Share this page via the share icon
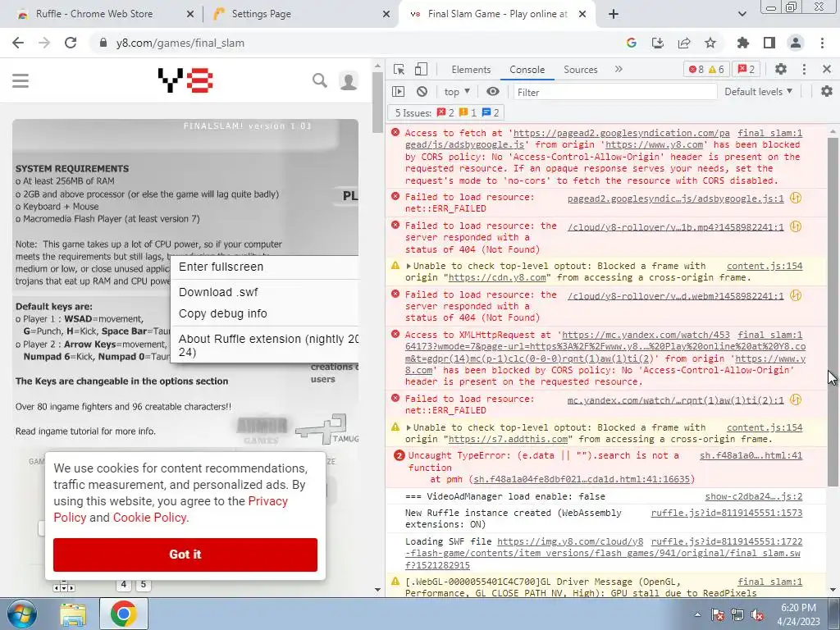The width and height of the screenshot is (840, 630). coord(684,43)
